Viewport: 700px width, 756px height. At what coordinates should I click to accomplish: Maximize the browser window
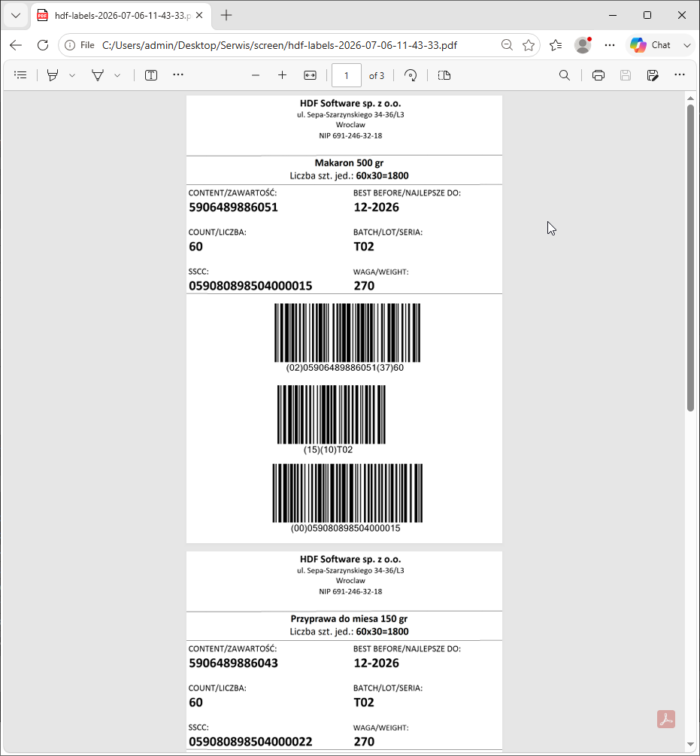point(647,16)
